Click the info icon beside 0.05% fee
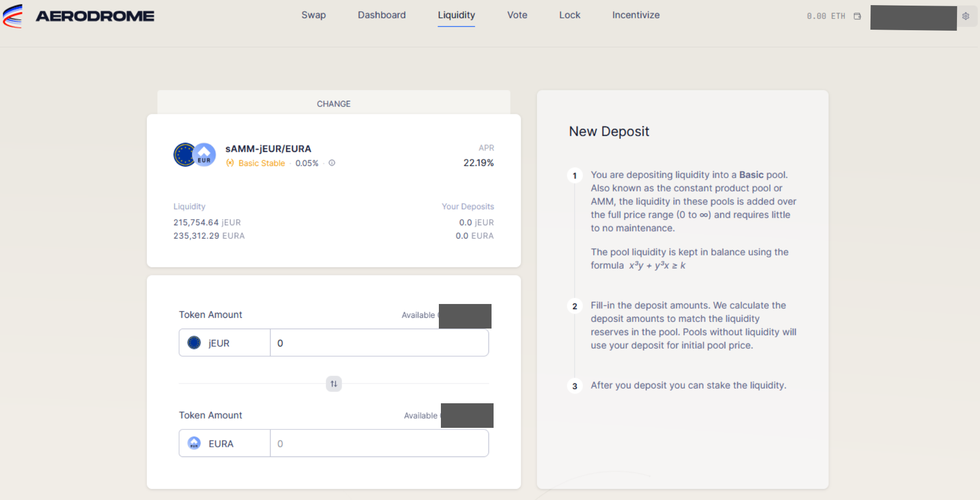 (x=332, y=163)
